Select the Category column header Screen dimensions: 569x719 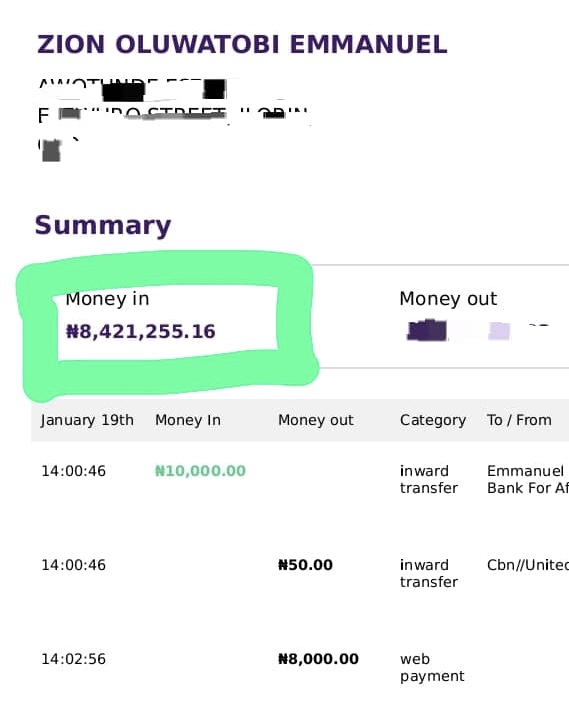click(433, 420)
